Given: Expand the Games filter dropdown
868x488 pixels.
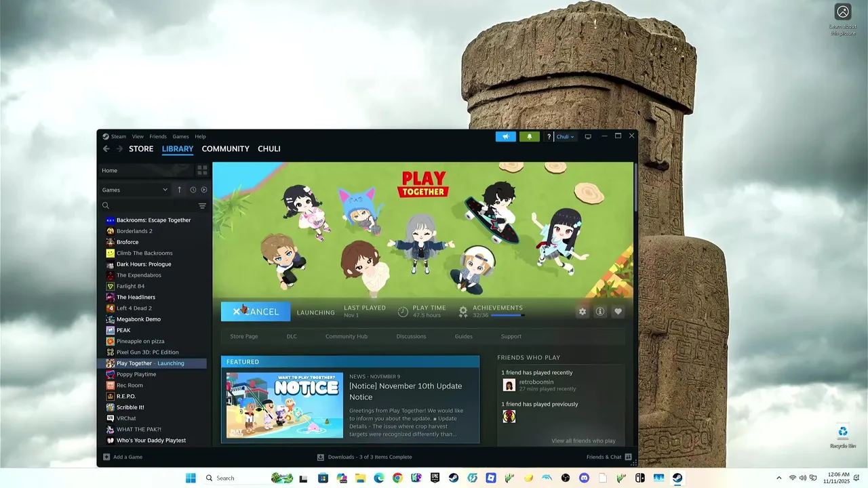Looking at the screenshot, I should tap(134, 190).
